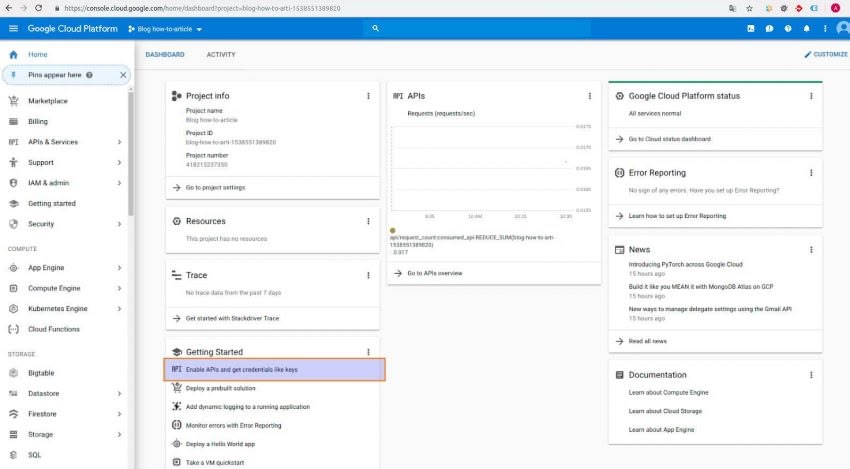Viewport: 850px width, 469px height.
Task: Click 'Learn how to set up Error Reporting'
Action: coord(677,216)
